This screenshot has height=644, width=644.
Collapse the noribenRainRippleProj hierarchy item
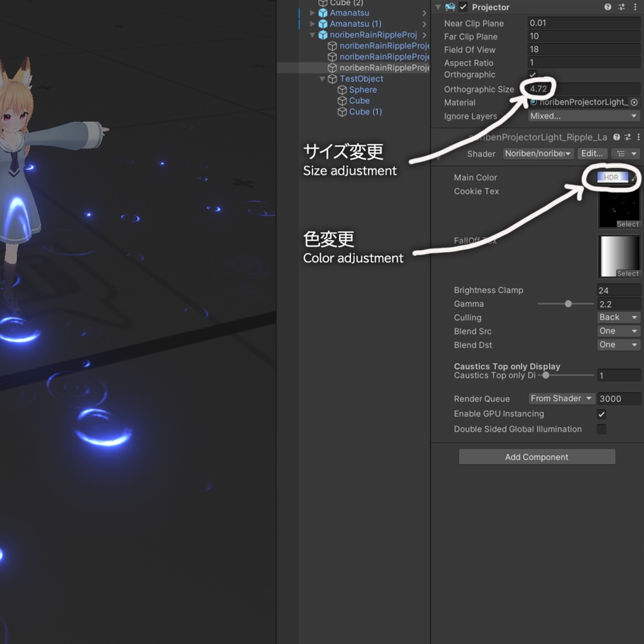pyautogui.click(x=312, y=35)
